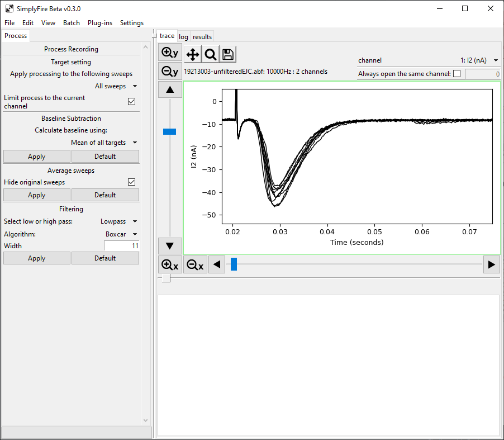504x440 pixels.
Task: Expand the Mean of all targets dropdown
Action: coord(104,143)
